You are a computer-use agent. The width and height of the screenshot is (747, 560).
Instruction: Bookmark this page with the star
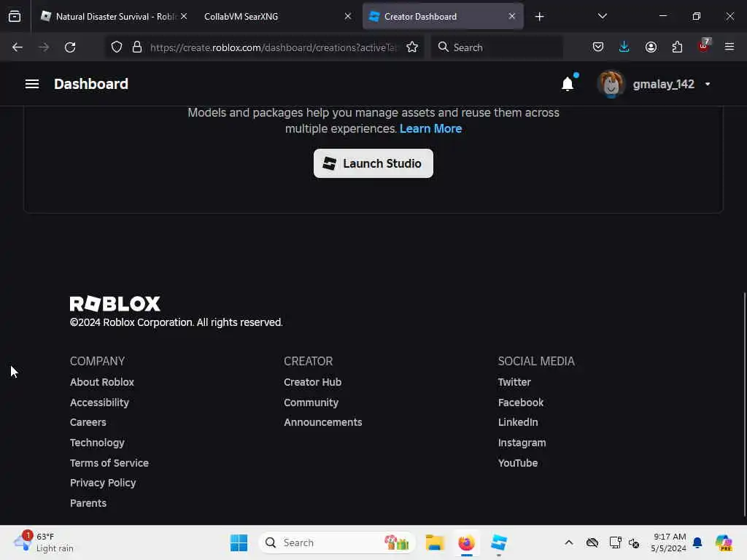412,47
